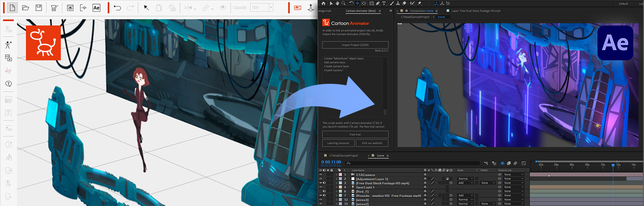Viewport: 644px width, 206px height.
Task: Open the Opacity value dropdown
Action: point(271,8)
